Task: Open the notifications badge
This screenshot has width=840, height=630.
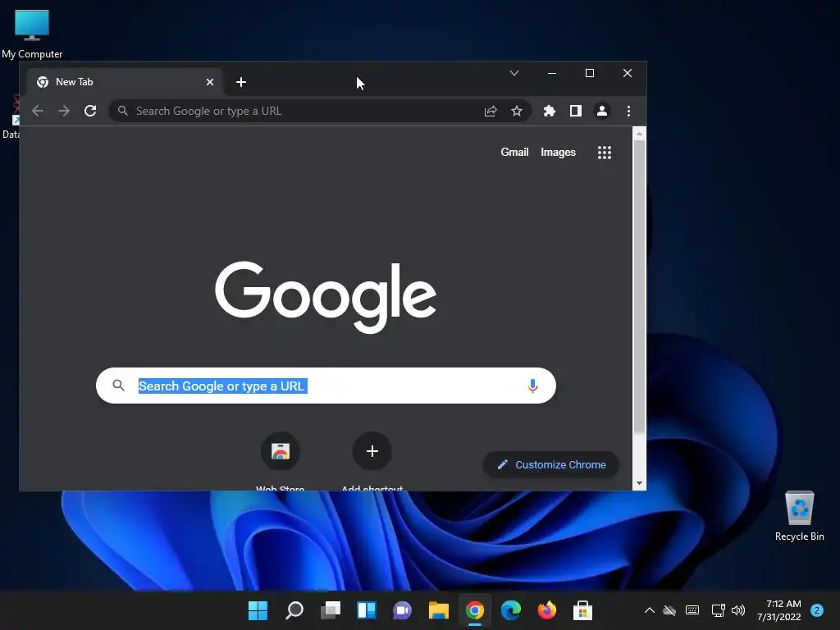Action: pyautogui.click(x=817, y=610)
